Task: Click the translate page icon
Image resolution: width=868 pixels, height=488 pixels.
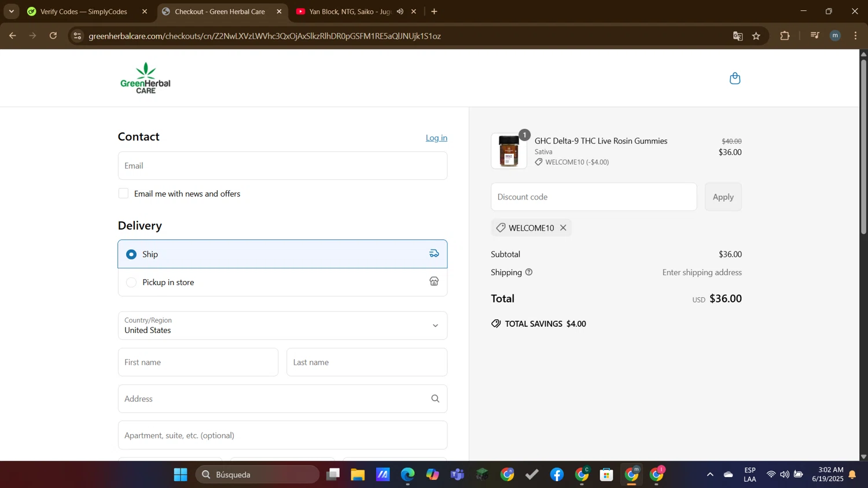Action: (x=738, y=36)
